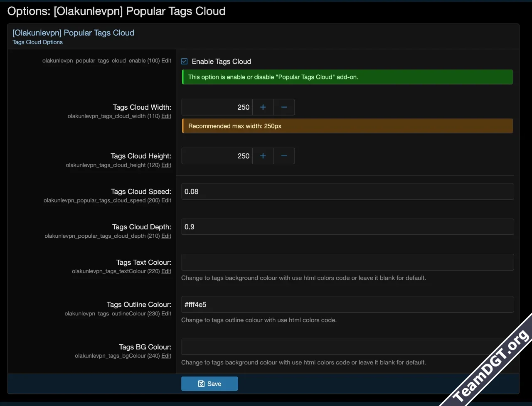Open Edit link for popular_tags_cloud_enable option
The image size is (532, 406).
pyautogui.click(x=166, y=61)
